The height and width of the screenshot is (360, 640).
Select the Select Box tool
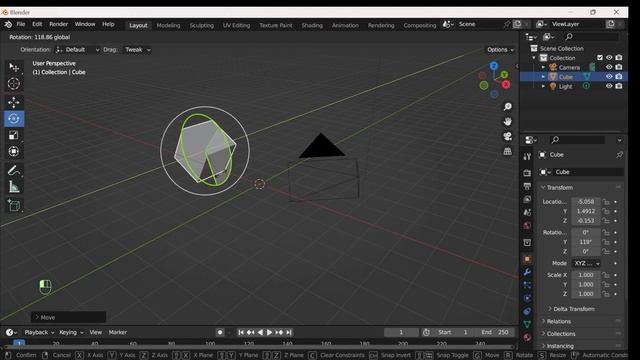click(14, 67)
